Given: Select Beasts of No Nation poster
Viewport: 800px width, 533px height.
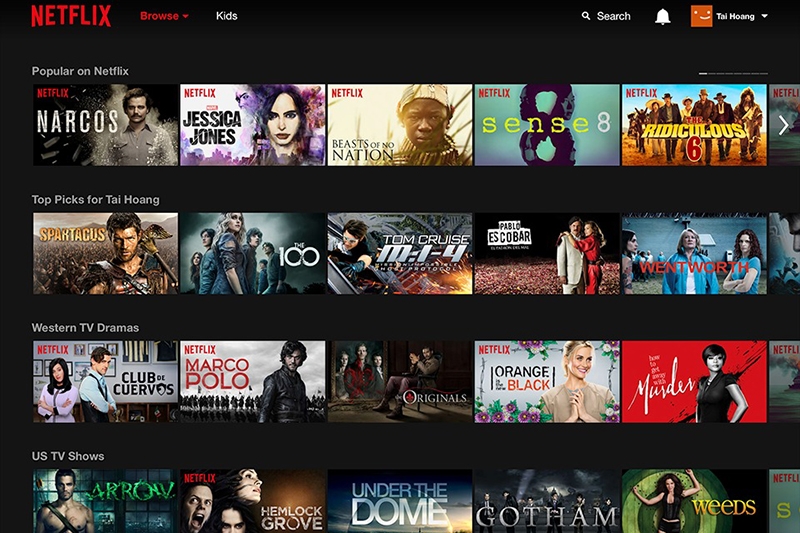Looking at the screenshot, I should 400,125.
